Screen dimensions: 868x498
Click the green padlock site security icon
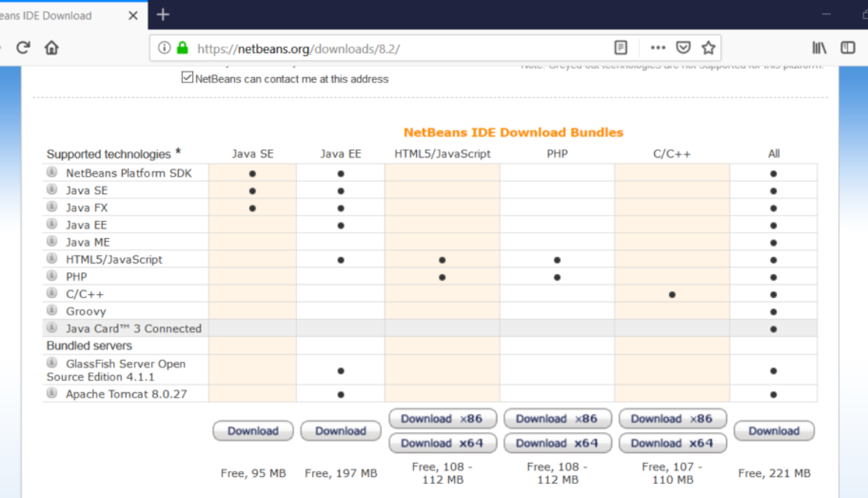coord(182,48)
